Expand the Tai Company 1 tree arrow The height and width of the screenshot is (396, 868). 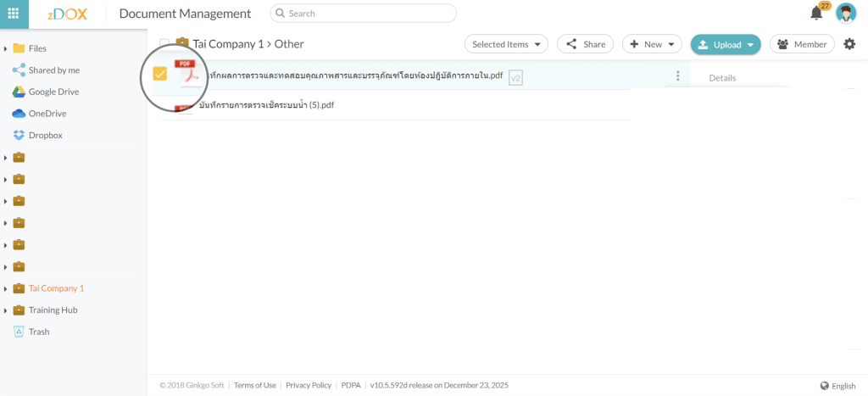tap(6, 288)
